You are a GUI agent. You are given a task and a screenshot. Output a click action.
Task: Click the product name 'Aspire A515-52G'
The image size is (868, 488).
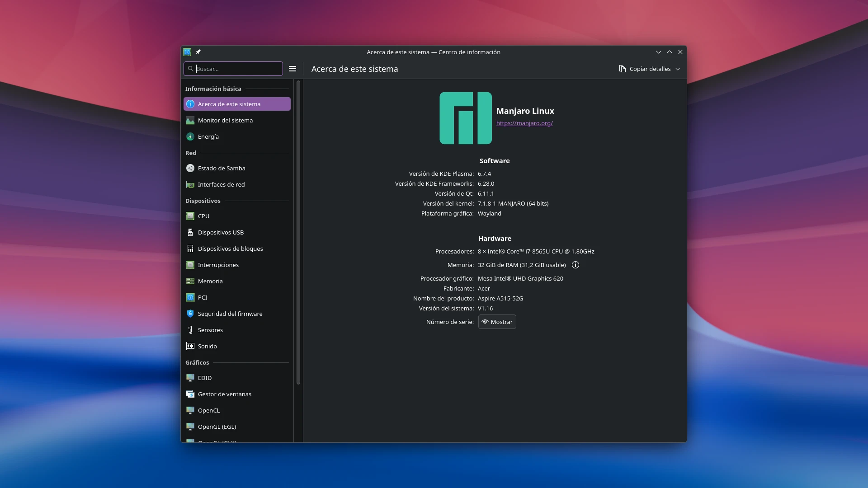pyautogui.click(x=500, y=298)
